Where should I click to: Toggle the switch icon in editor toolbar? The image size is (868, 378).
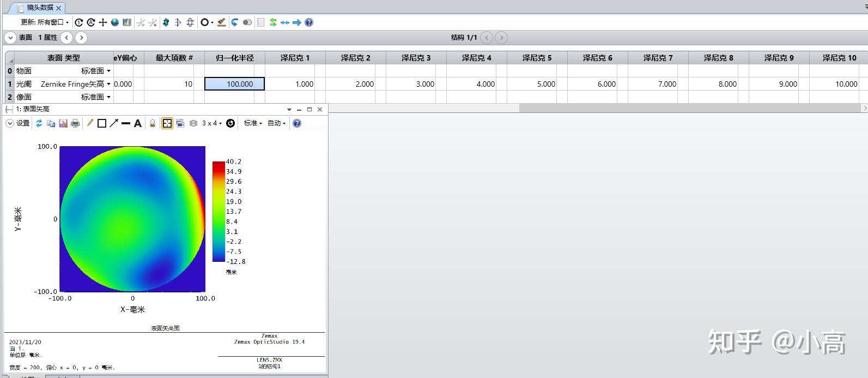pyautogui.click(x=247, y=22)
